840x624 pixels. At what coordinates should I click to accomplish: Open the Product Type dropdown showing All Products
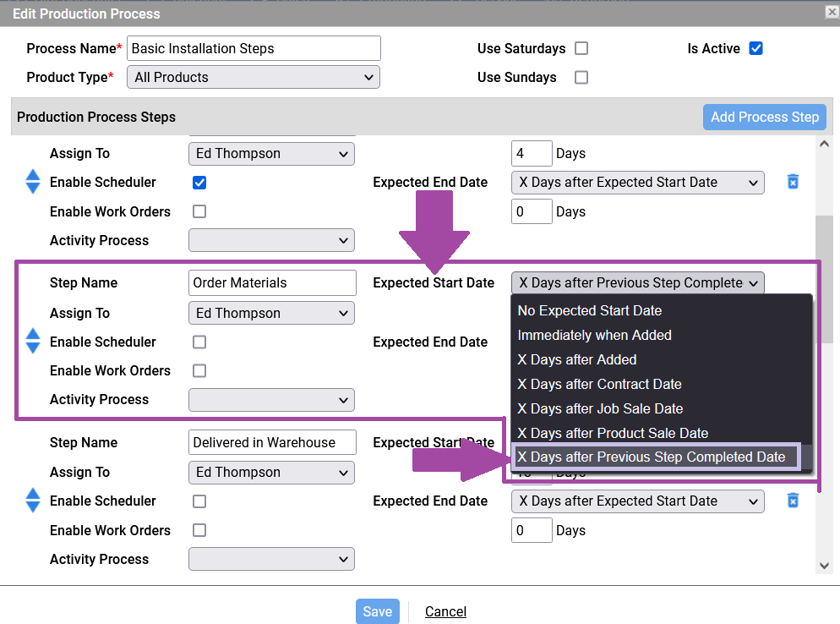coord(254,77)
